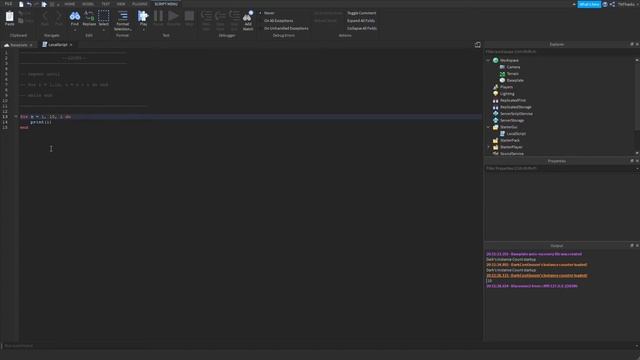Undock the Output panel
640x360 pixels.
(632, 246)
